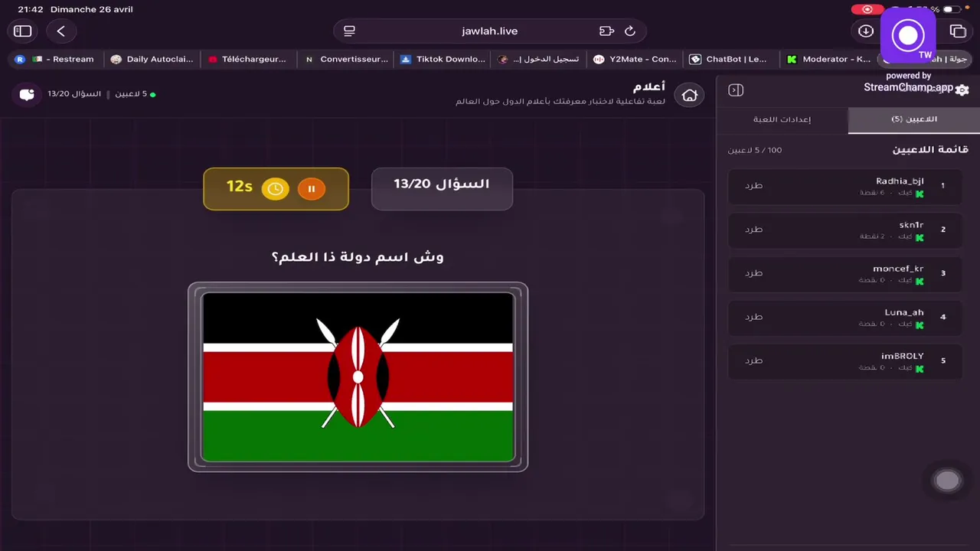Viewport: 980px width, 551px height.
Task: Open the Tiktok Downlo... tab
Action: pos(443,59)
